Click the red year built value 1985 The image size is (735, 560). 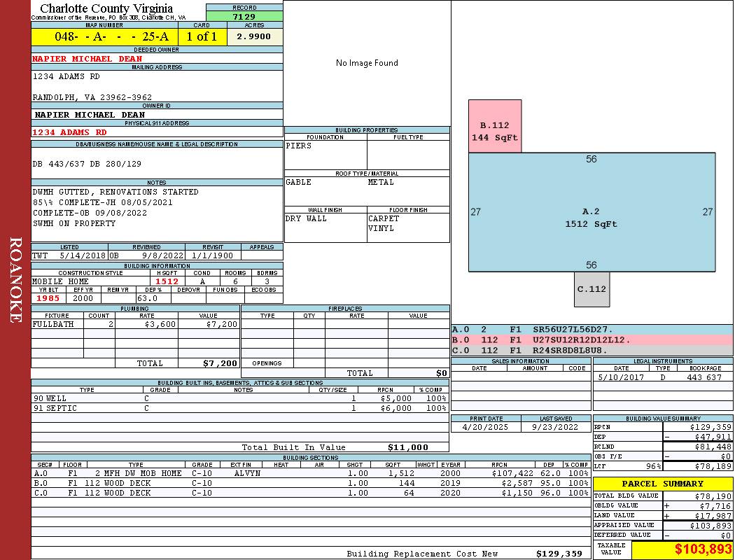(x=48, y=298)
